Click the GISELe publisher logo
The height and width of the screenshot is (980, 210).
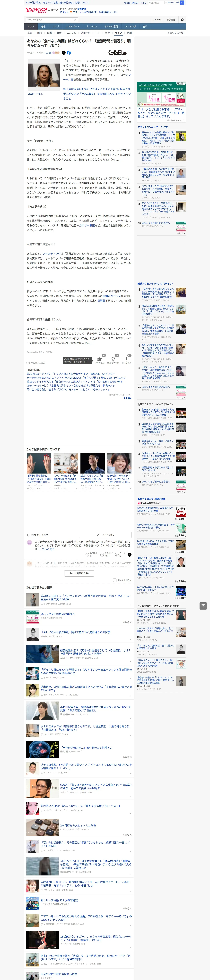(117, 53)
